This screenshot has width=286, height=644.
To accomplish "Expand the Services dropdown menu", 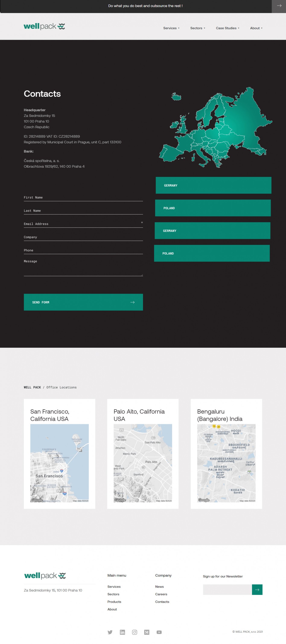I will click(x=171, y=28).
